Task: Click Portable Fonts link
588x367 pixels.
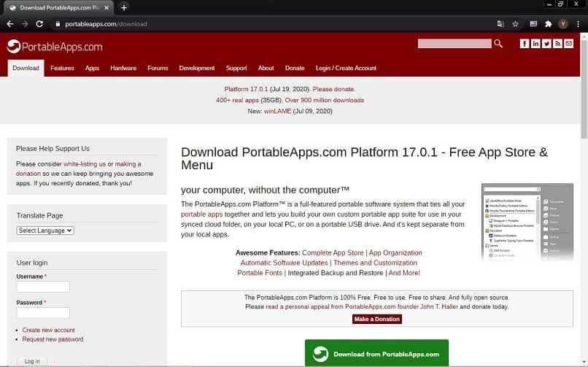Action: [x=260, y=273]
